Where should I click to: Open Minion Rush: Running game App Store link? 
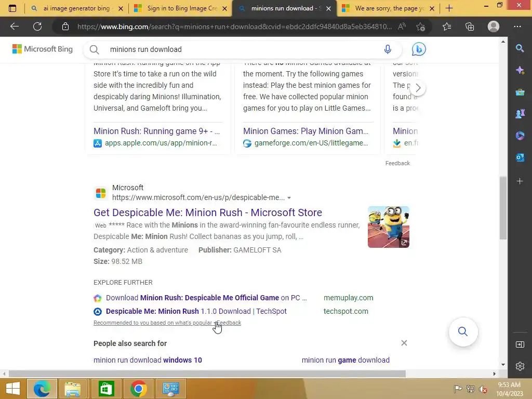(x=157, y=131)
